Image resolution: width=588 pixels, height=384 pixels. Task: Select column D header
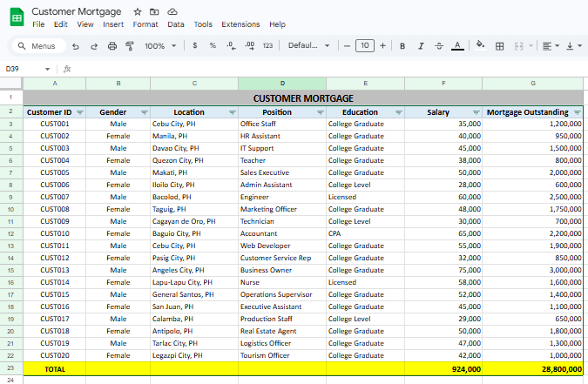pyautogui.click(x=282, y=84)
